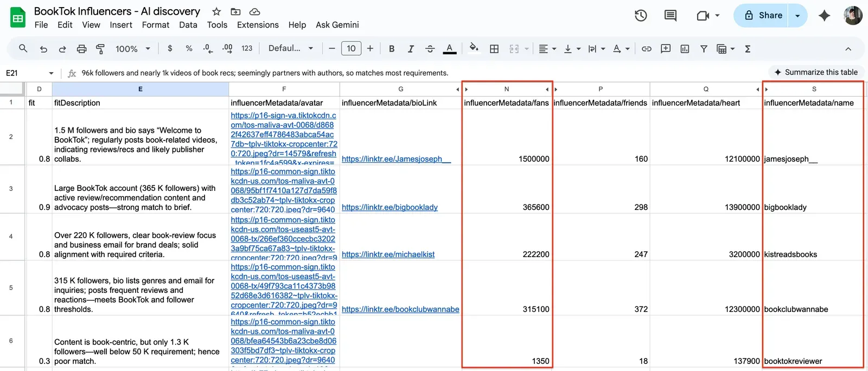Activate the paint format tool
Screen dimensions: 868x371
(x=100, y=49)
